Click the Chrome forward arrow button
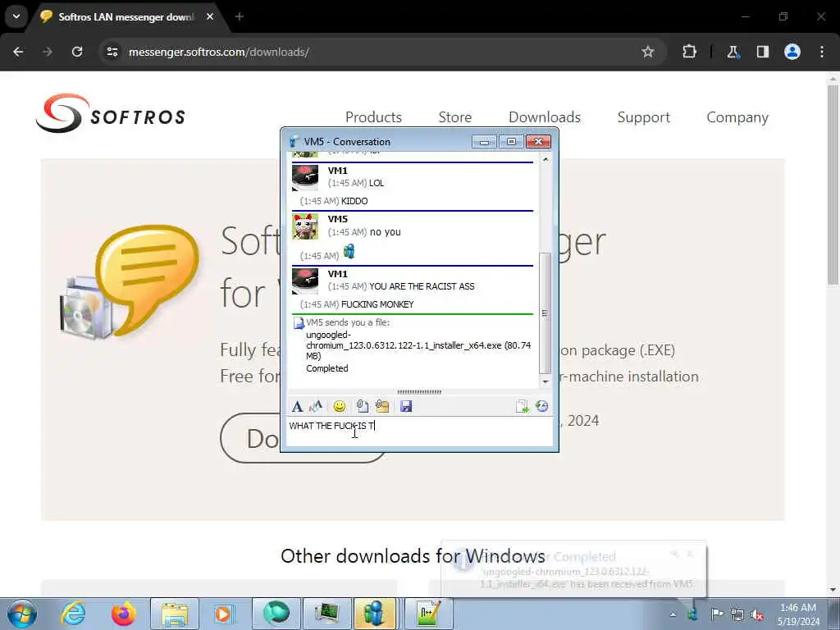The width and height of the screenshot is (840, 630). 48,52
